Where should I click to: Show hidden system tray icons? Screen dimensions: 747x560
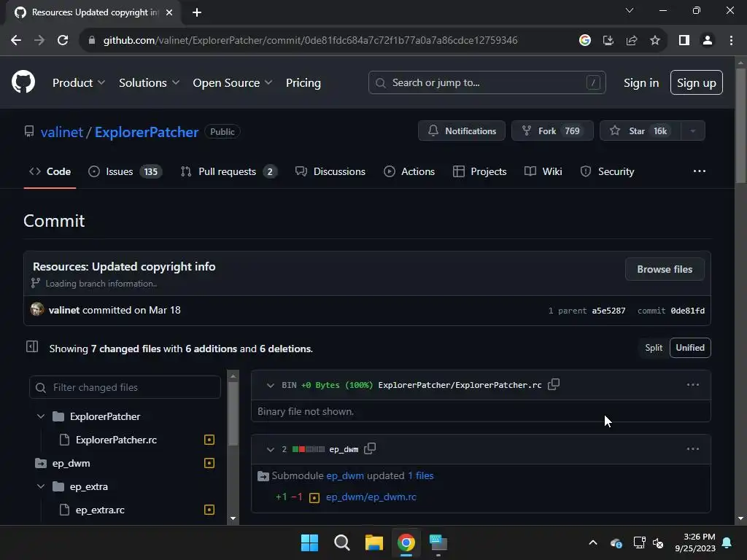(593, 542)
